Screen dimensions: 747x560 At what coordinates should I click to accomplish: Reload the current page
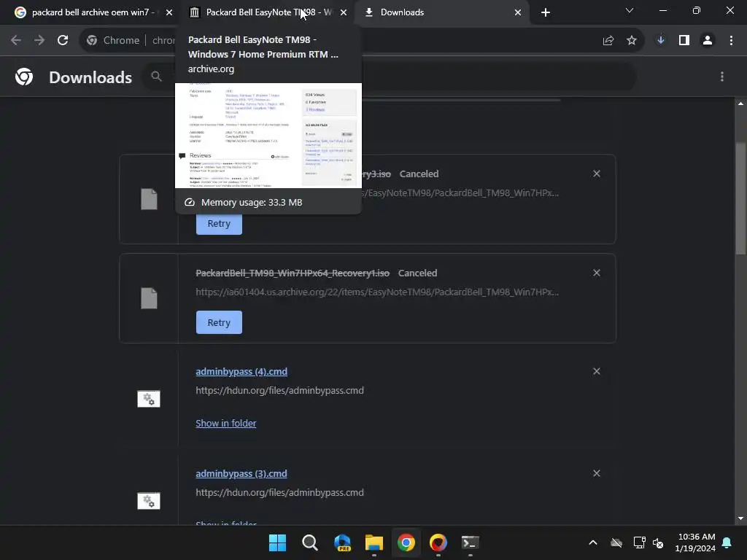click(63, 41)
